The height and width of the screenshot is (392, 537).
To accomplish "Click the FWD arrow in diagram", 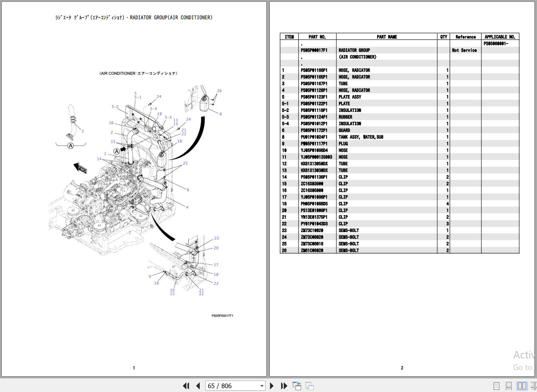I will click(x=80, y=168).
